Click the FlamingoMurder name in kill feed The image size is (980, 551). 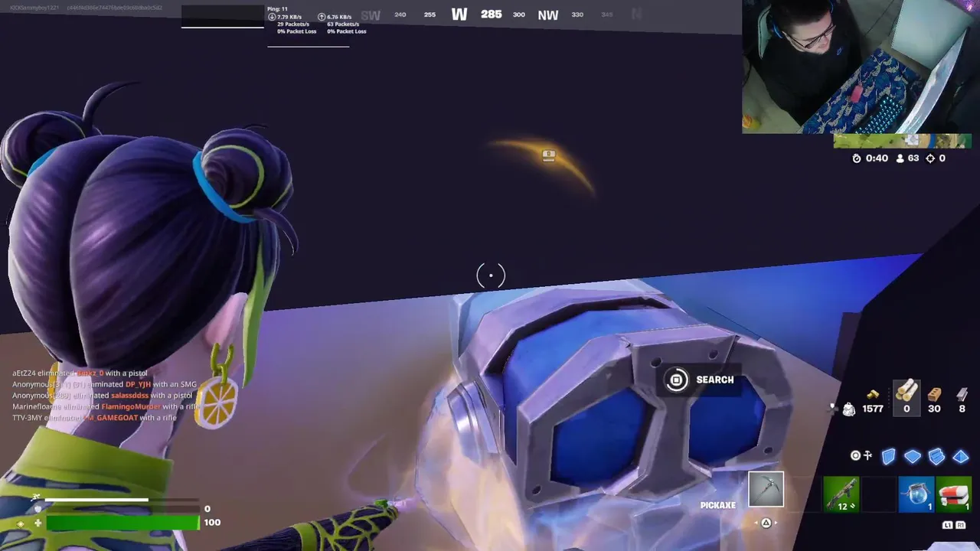click(131, 406)
